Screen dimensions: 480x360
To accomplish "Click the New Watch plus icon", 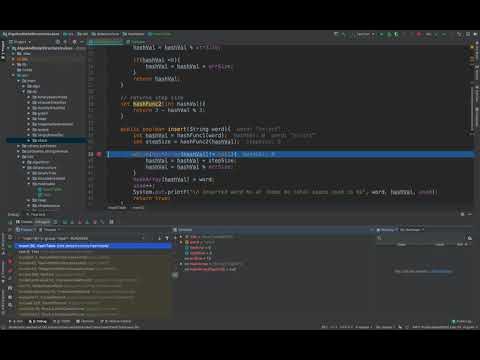I will coord(176,238).
